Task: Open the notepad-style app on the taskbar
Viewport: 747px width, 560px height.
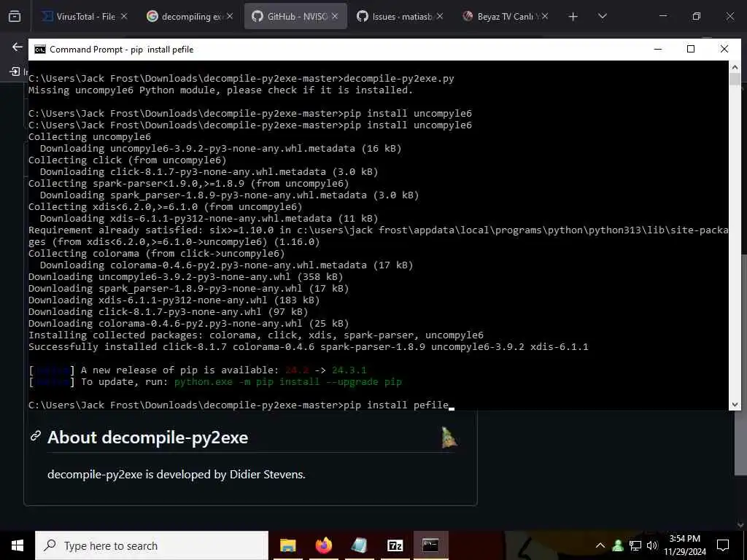Action: tap(359, 545)
